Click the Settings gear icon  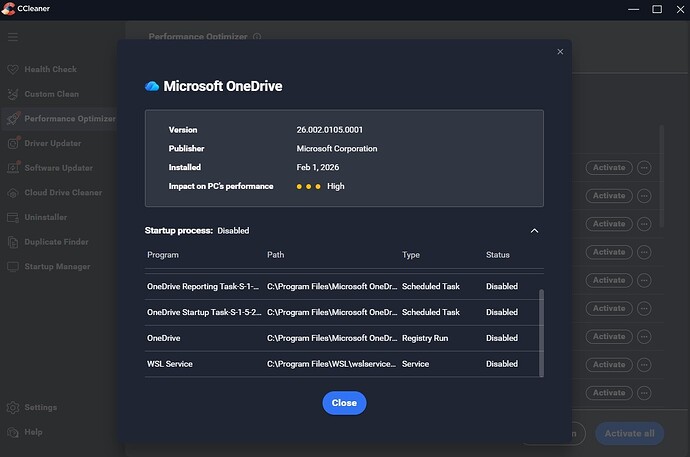point(13,408)
